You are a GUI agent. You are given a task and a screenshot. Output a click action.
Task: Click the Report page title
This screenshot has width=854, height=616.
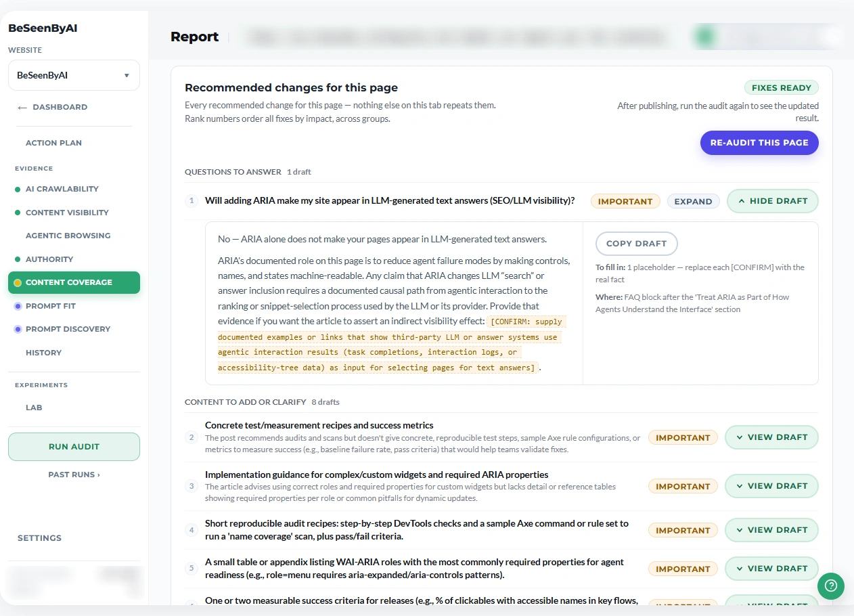(194, 37)
